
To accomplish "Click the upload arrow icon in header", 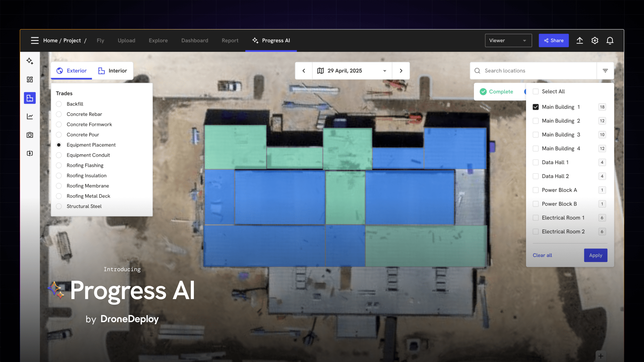I will 580,41.
